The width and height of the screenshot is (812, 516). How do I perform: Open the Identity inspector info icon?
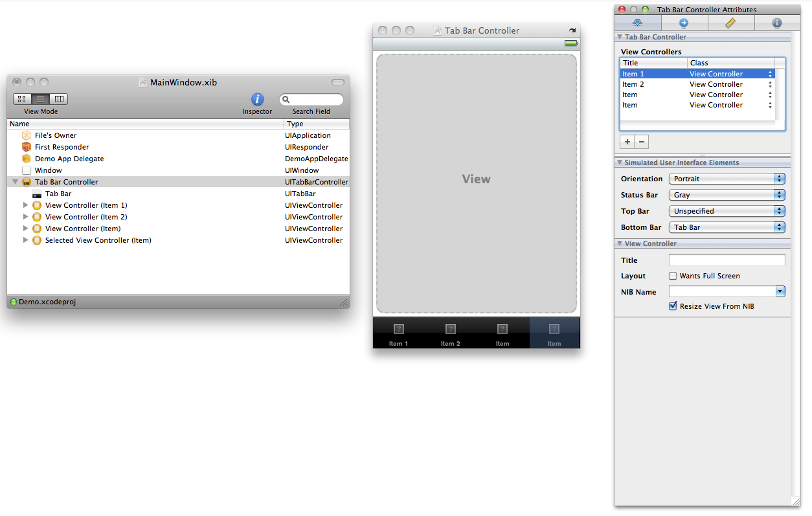coord(776,23)
